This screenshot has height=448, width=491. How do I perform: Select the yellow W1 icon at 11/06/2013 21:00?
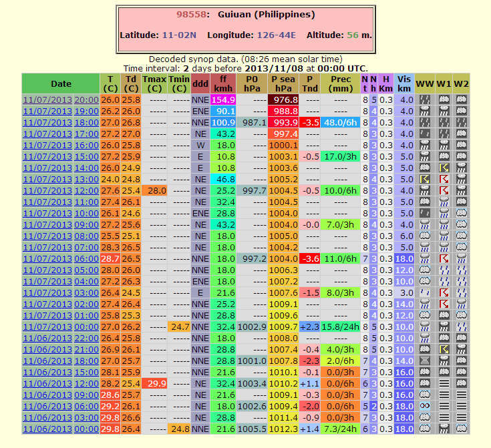pyautogui.click(x=443, y=349)
